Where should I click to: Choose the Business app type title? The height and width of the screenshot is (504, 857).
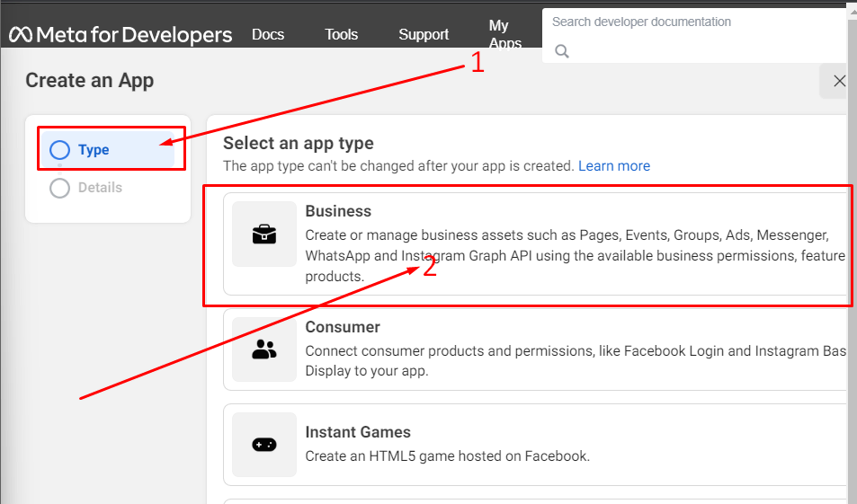pyautogui.click(x=338, y=211)
